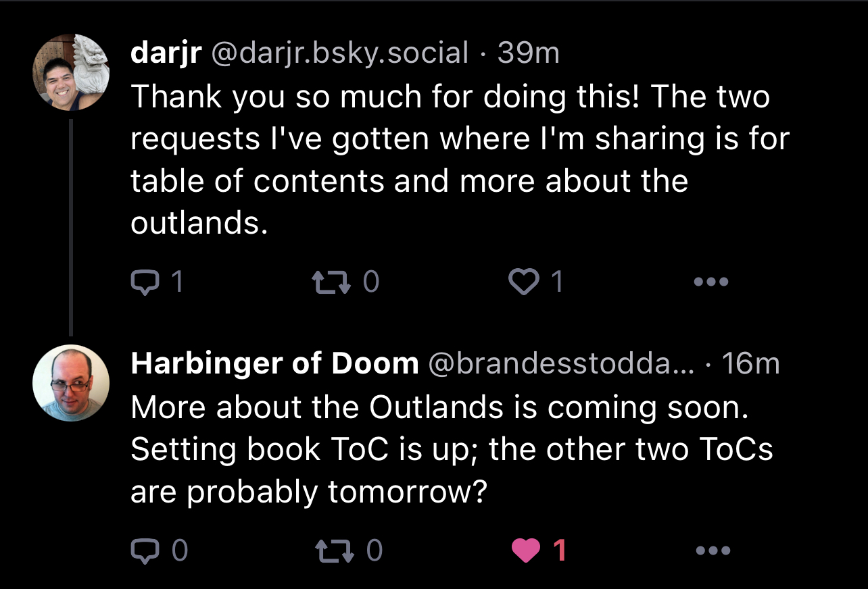The width and height of the screenshot is (868, 589).
Task: Open Harbinger of Doom's avatar
Action: tap(72, 383)
